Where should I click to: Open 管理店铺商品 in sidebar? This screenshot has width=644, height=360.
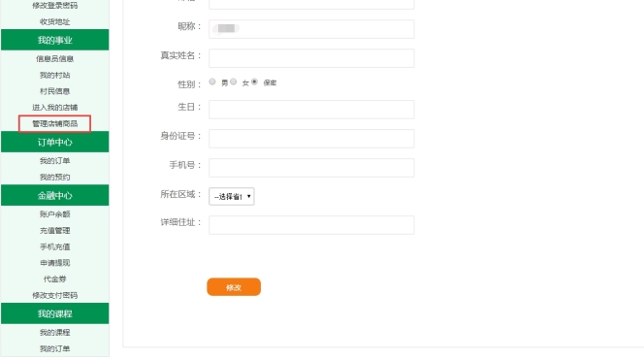tap(54, 123)
